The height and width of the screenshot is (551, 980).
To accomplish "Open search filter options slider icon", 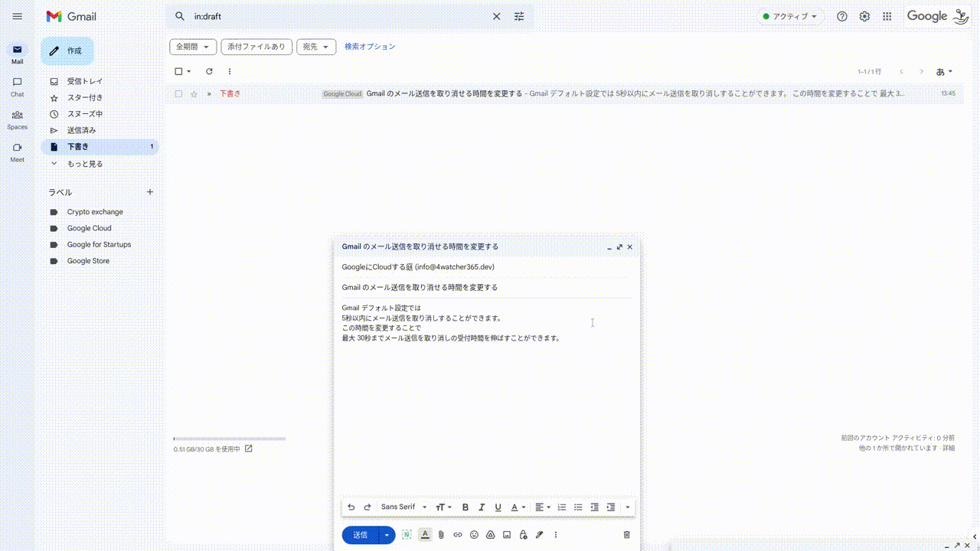I will [519, 16].
